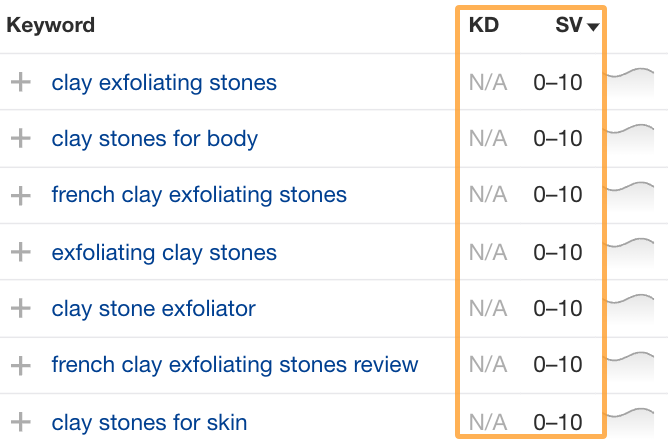Sort by SV column dropdown arrow
This screenshot has height=446, width=668.
[594, 27]
